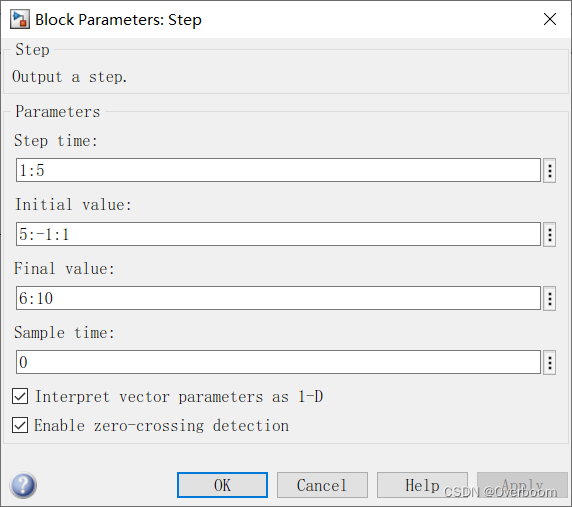572x507 pixels.
Task: Focus the Step time field containing 1:5
Action: 278,170
